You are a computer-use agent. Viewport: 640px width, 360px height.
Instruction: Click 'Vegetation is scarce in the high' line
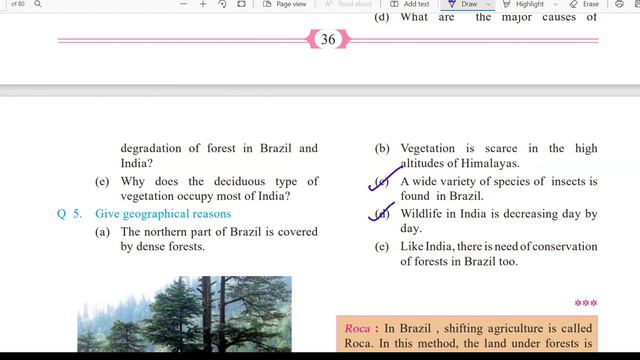click(499, 148)
